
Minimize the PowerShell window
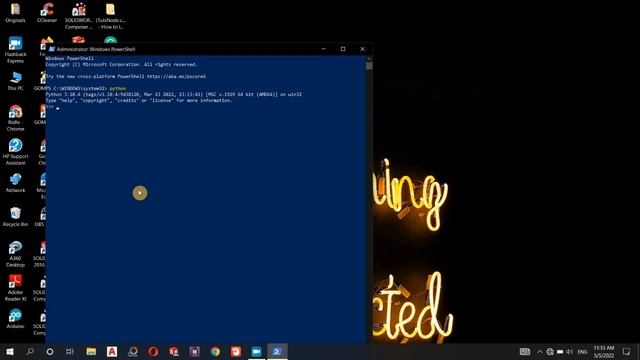324,49
